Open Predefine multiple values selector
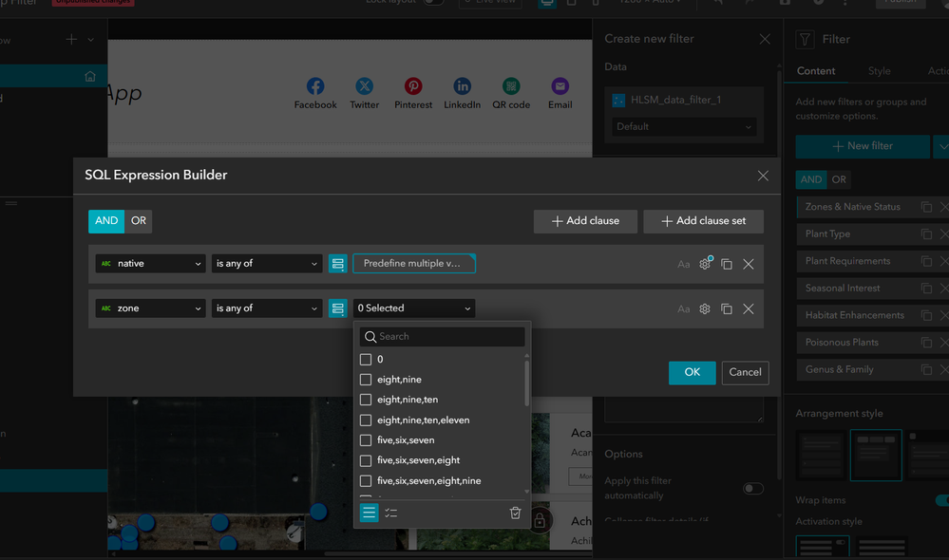The image size is (949, 560). click(414, 264)
